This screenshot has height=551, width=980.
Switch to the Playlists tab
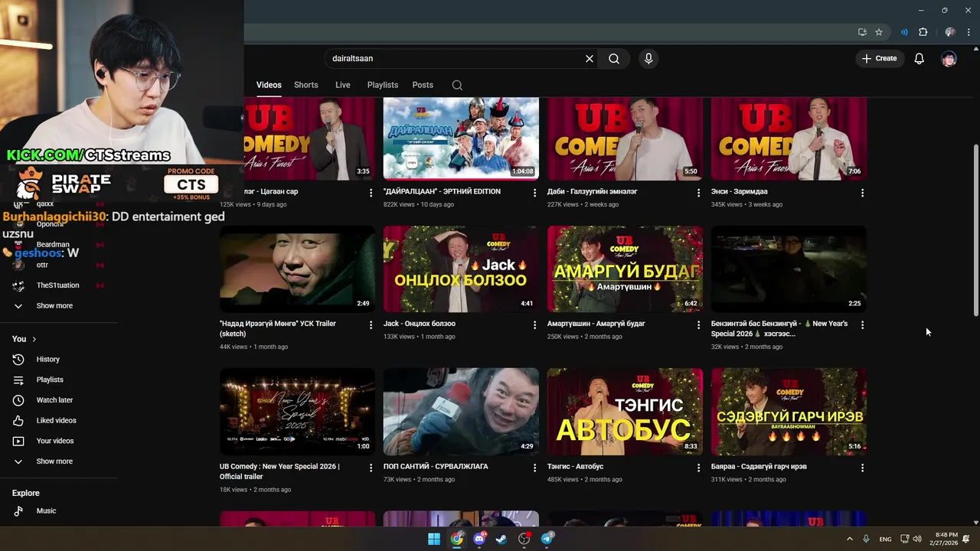tap(383, 85)
